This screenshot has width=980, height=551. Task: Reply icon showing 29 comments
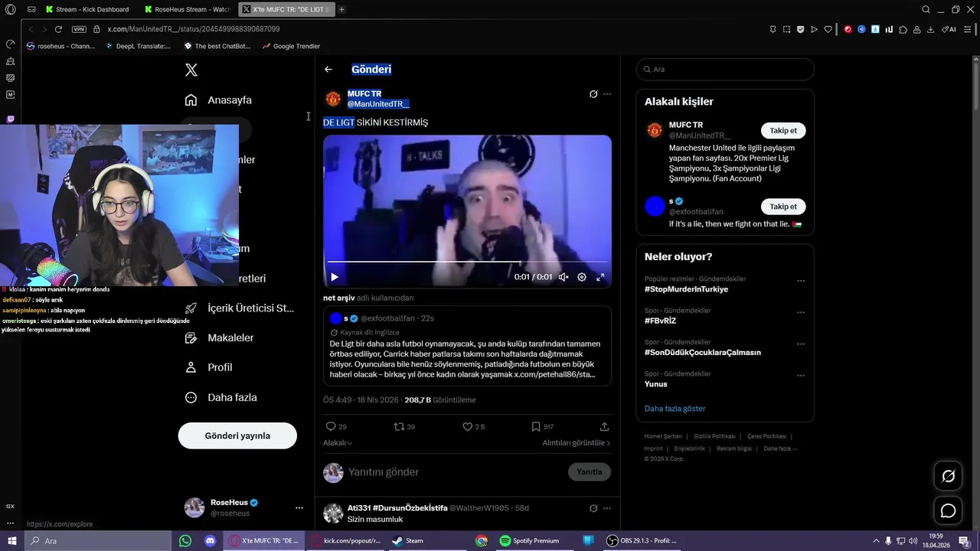(x=336, y=426)
